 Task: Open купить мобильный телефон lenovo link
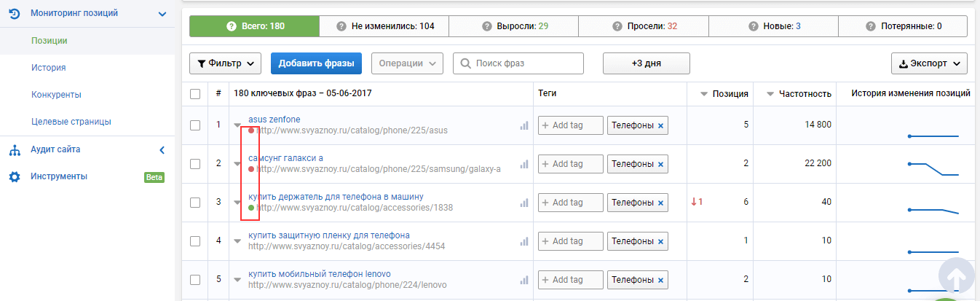click(320, 274)
